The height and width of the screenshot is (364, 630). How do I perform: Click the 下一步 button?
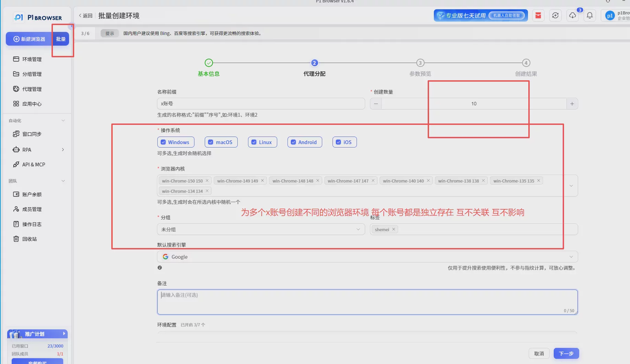point(566,353)
